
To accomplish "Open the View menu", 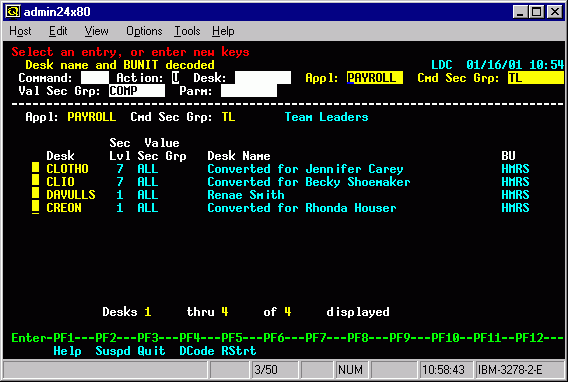I will 96,31.
